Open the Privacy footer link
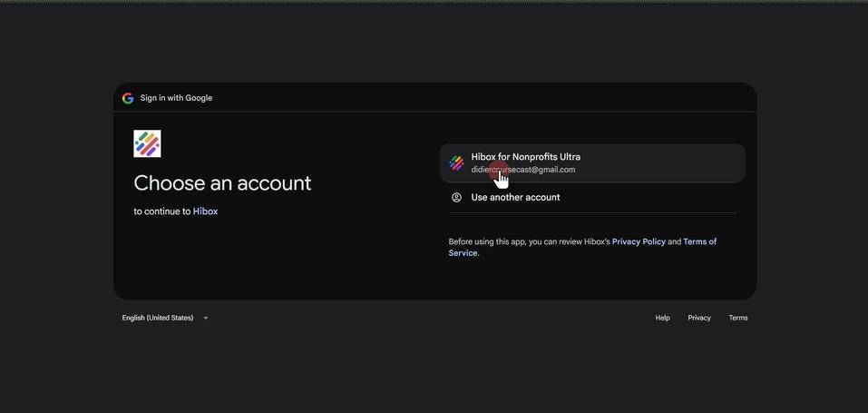This screenshot has width=868, height=413. 699,318
